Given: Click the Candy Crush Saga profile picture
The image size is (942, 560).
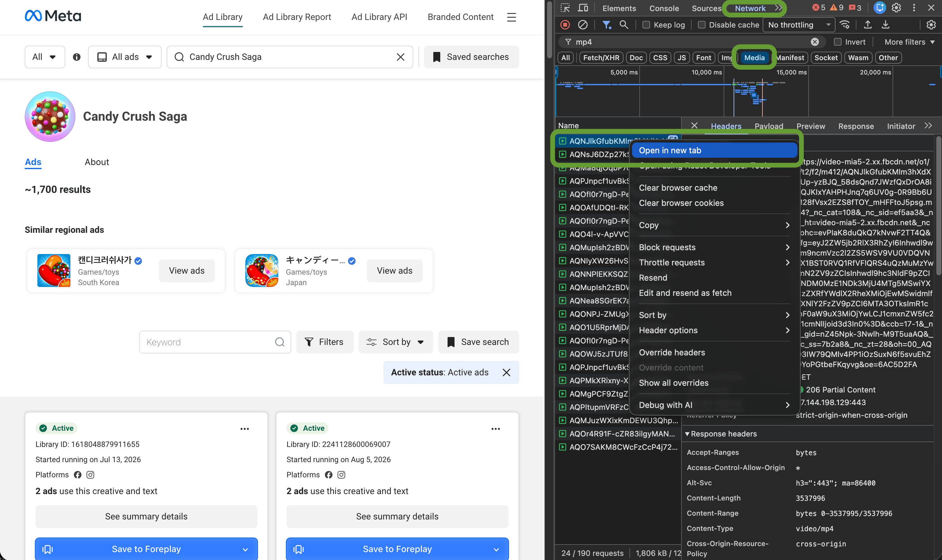Looking at the screenshot, I should click(50, 117).
